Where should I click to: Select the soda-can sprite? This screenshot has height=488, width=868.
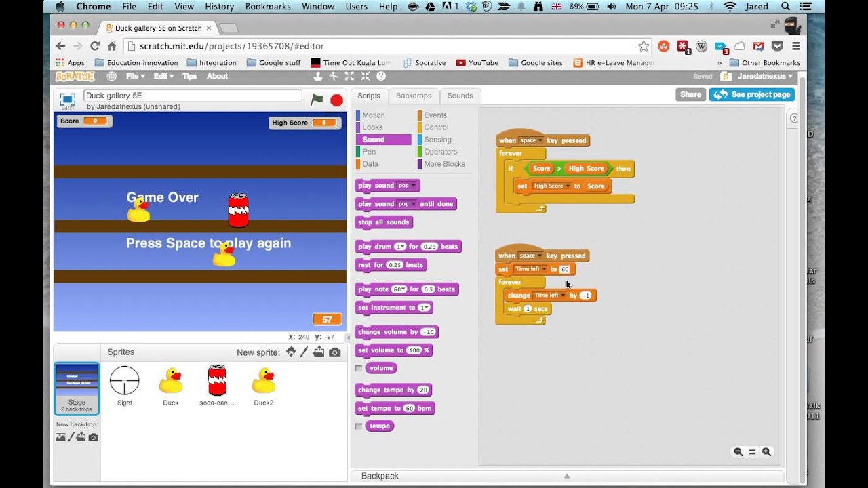point(217,386)
